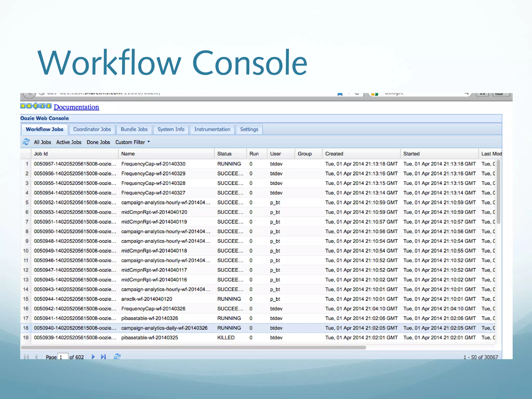Open the Instrumentation tab

(x=212, y=129)
